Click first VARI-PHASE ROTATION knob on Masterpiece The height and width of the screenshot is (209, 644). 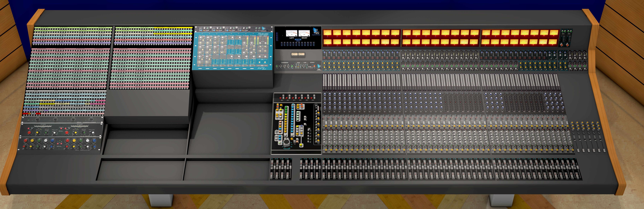pos(231,57)
